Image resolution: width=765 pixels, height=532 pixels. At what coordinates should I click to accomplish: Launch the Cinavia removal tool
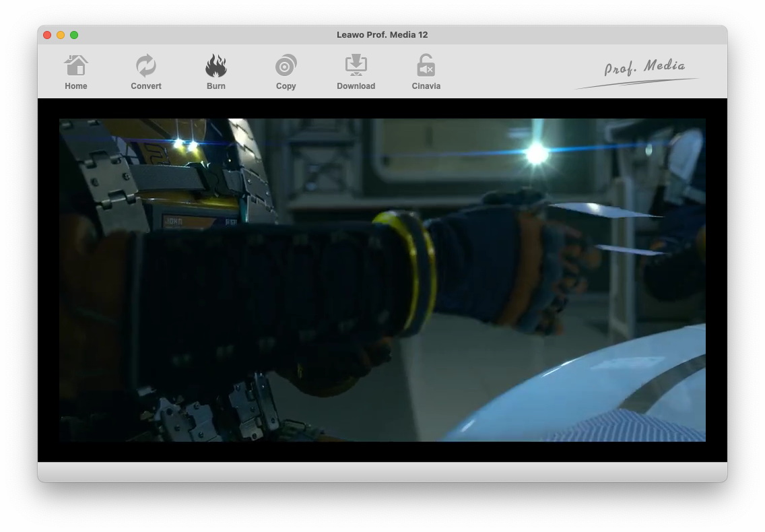click(426, 72)
